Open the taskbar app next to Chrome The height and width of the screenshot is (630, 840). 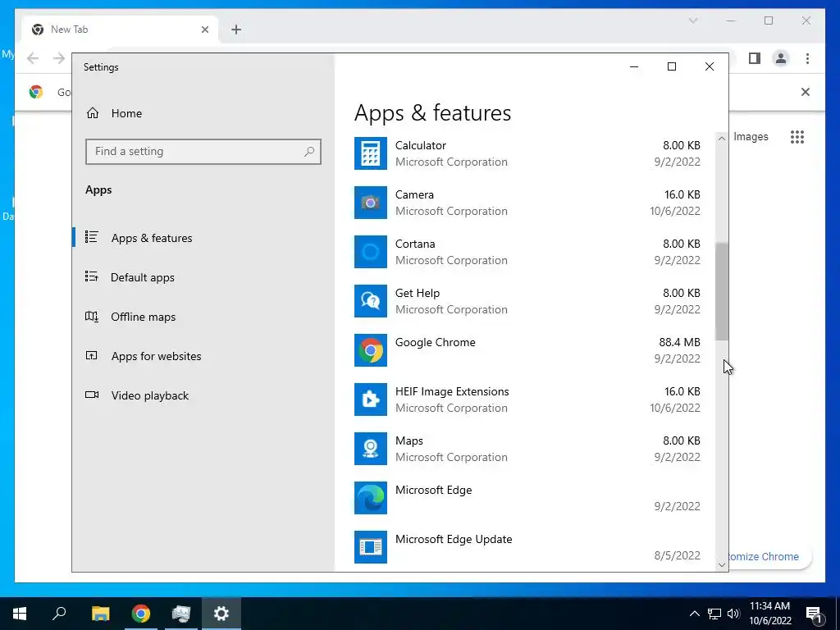[x=181, y=614]
